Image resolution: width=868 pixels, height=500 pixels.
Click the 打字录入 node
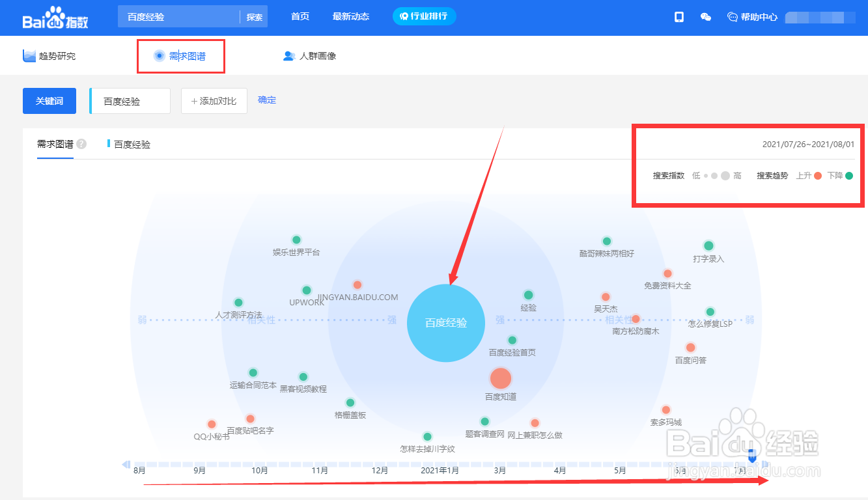pyautogui.click(x=708, y=245)
